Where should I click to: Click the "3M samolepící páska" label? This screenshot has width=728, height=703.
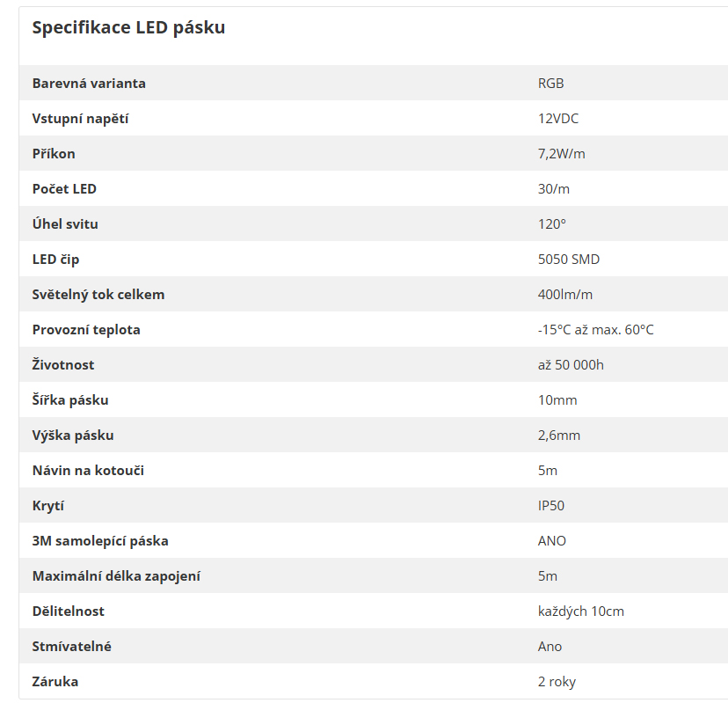click(x=100, y=541)
